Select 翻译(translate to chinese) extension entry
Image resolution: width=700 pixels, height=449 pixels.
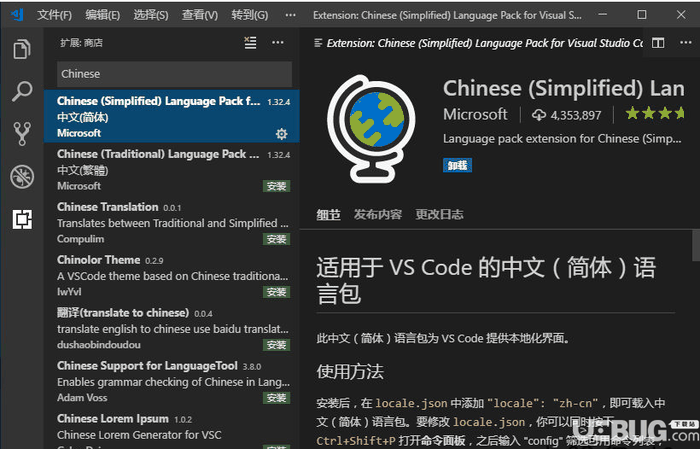pos(172,328)
